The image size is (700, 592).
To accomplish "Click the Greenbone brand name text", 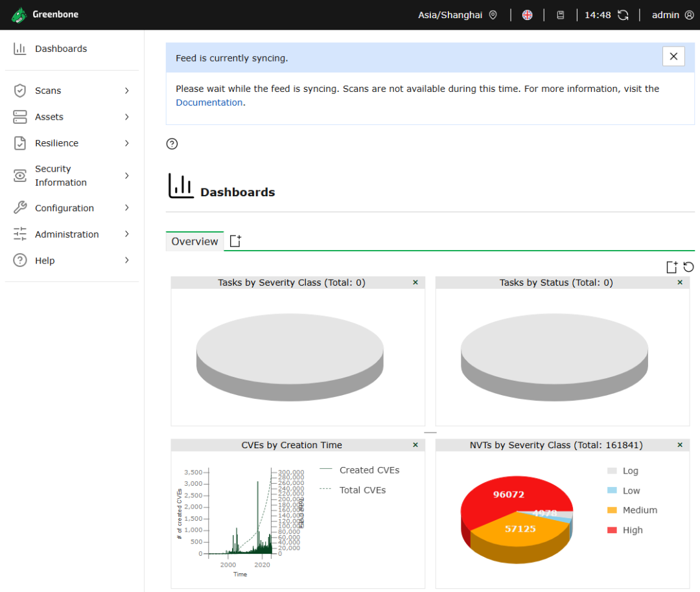I will point(55,14).
